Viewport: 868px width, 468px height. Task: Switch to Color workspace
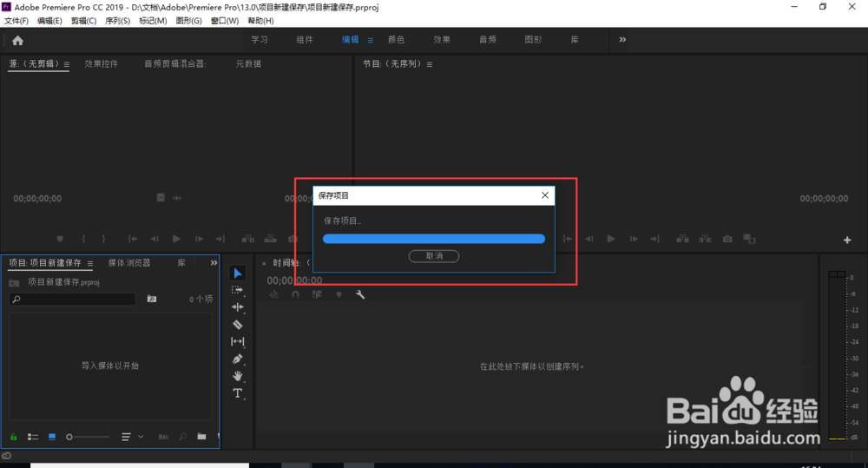396,40
